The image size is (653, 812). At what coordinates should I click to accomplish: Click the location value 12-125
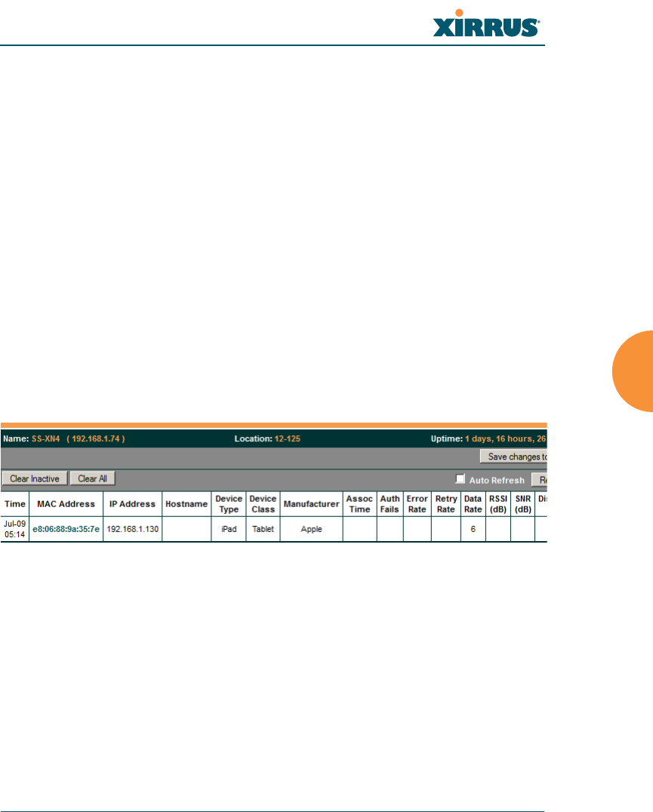(x=288, y=438)
